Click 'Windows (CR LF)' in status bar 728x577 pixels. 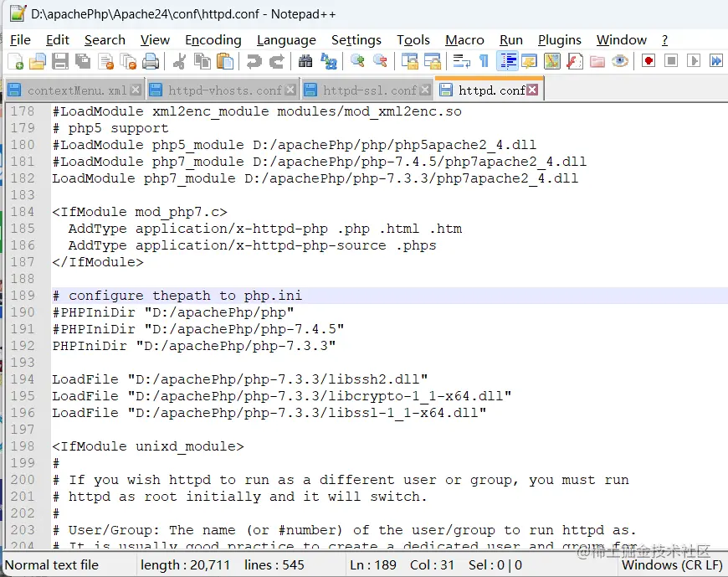pos(672,565)
